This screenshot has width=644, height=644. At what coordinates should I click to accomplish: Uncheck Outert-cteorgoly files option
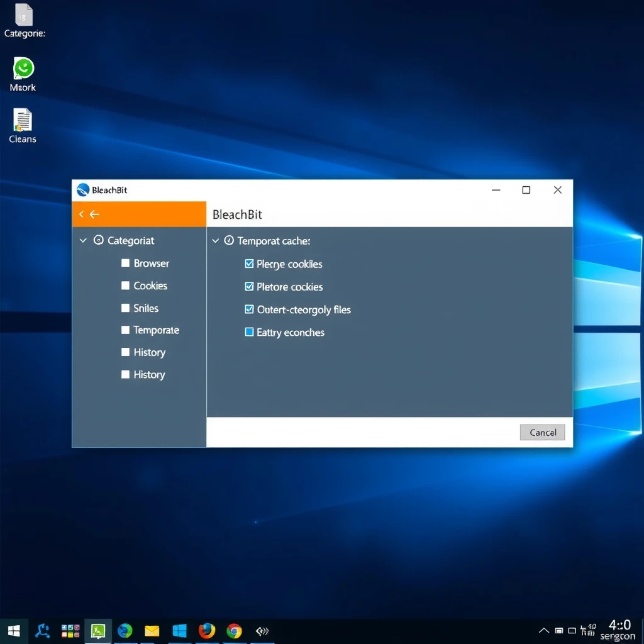tap(249, 309)
